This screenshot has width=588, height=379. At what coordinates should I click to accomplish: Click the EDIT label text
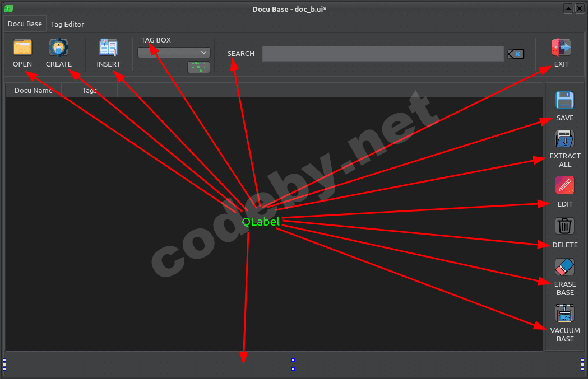tap(565, 204)
